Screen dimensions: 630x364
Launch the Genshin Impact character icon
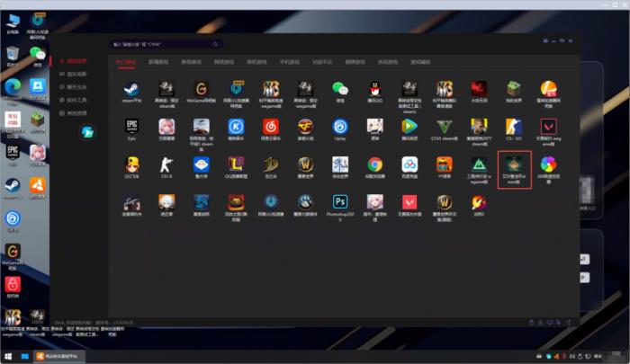pos(375,127)
